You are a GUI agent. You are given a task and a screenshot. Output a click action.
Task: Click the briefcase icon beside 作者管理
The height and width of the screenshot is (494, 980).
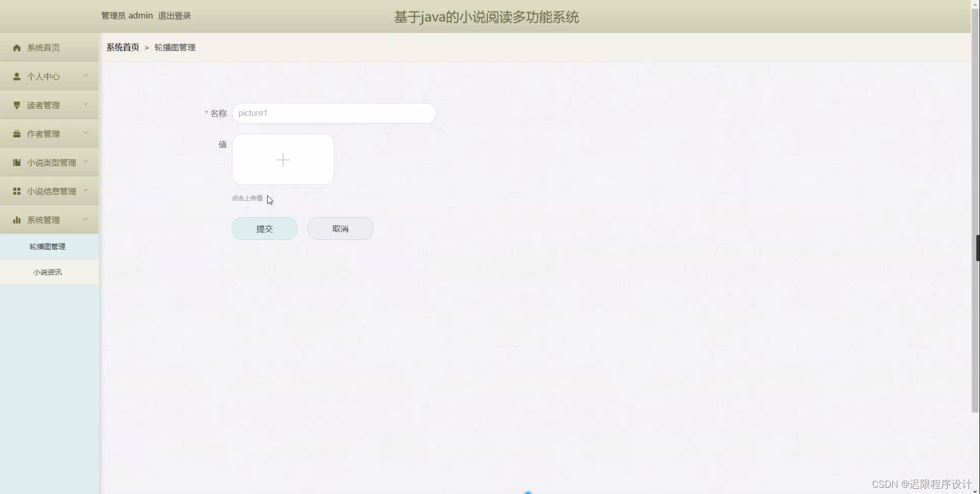(17, 134)
